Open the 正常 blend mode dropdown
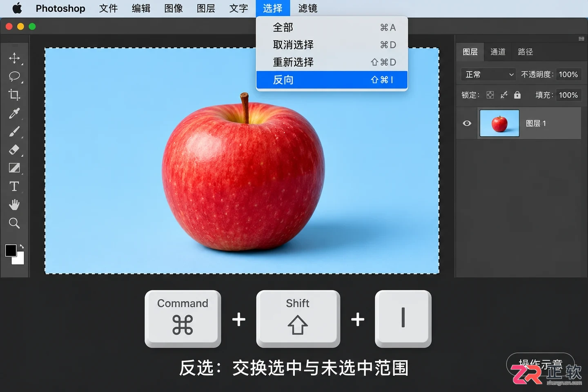Viewport: 588px width, 392px height. (488, 74)
